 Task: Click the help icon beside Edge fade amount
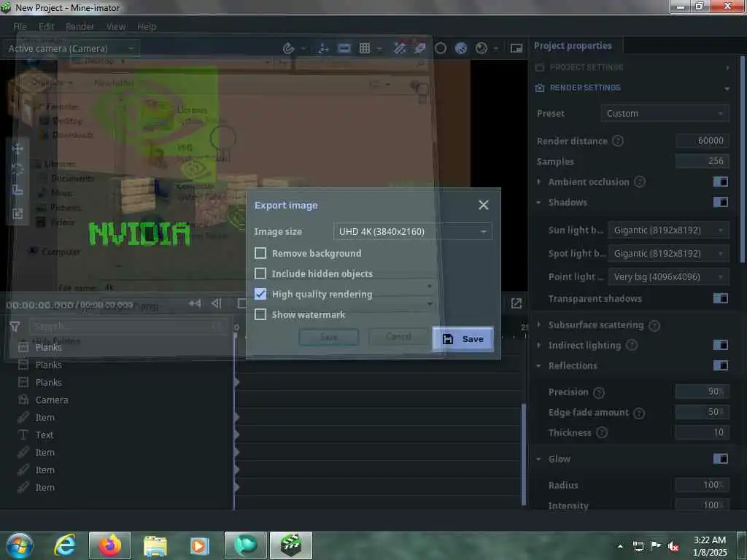point(639,413)
